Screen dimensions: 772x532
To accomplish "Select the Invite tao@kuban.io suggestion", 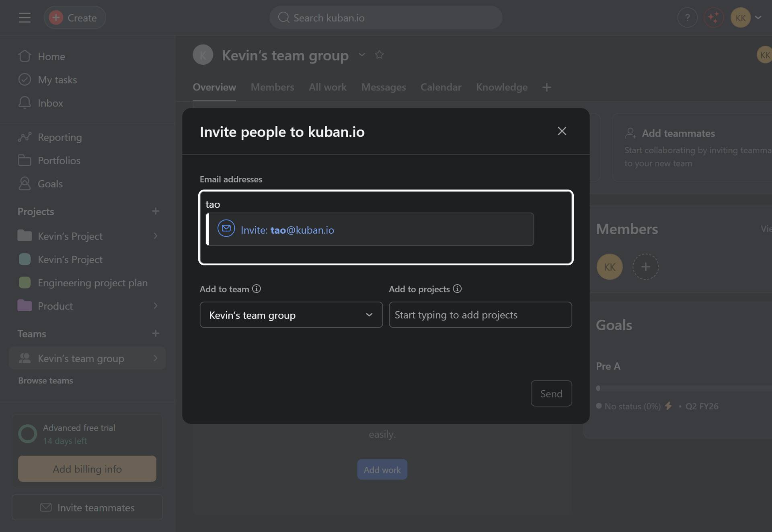I will coord(370,229).
